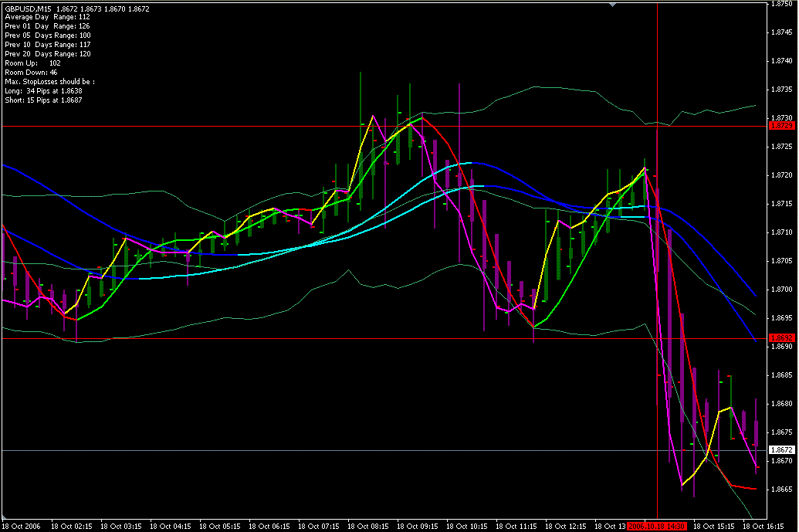This screenshot has height=532, width=799.
Task: Click the '18 Oct 04:15' time label
Action: pyautogui.click(x=170, y=526)
